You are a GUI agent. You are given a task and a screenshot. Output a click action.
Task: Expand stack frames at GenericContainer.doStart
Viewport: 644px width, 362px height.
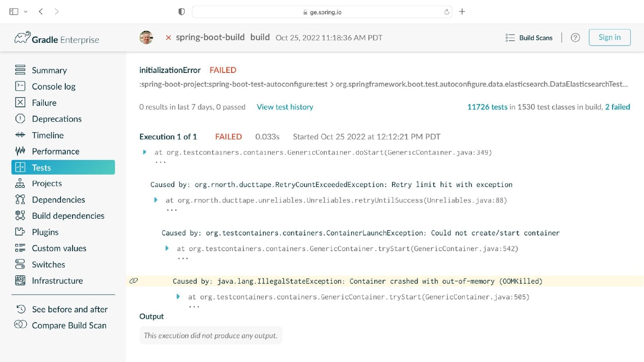click(145, 152)
